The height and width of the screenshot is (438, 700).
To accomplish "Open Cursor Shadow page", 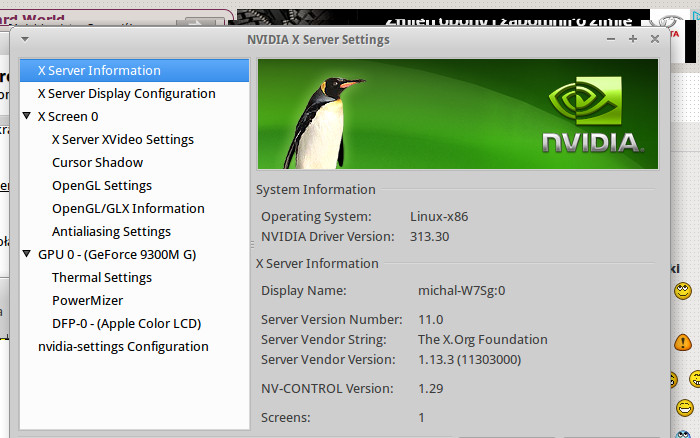I will [x=97, y=163].
